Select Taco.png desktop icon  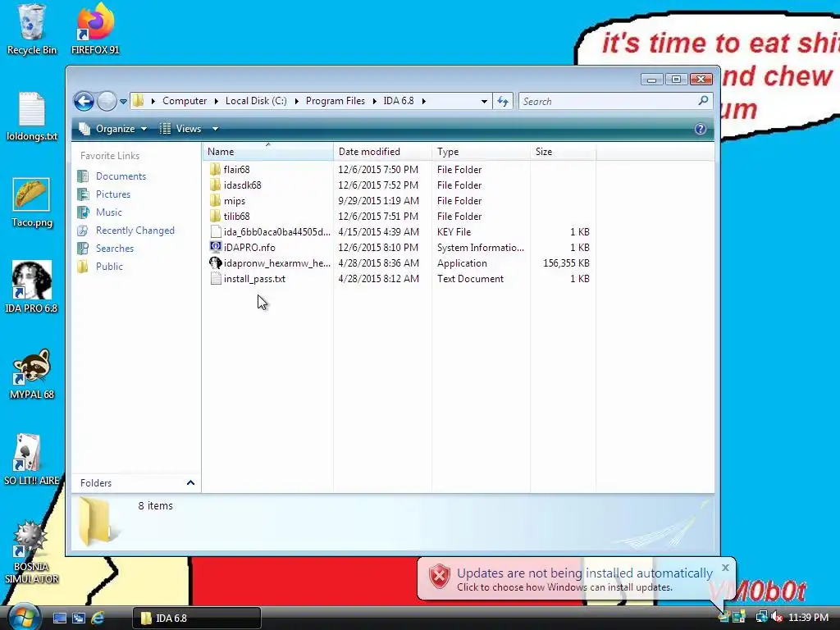pyautogui.click(x=32, y=203)
